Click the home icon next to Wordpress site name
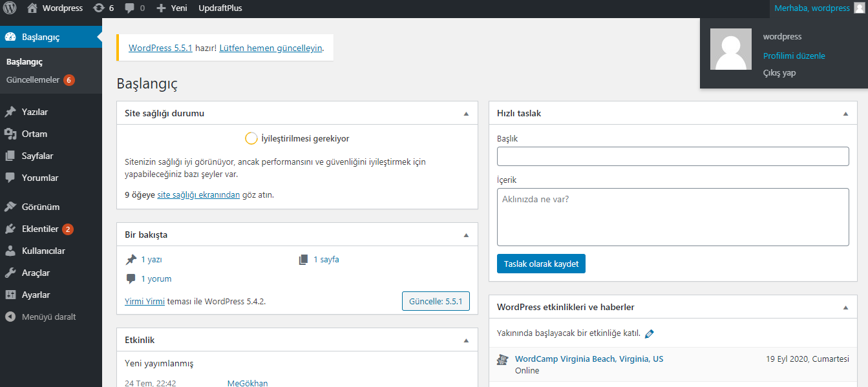This screenshot has width=868, height=387. pyautogui.click(x=32, y=8)
